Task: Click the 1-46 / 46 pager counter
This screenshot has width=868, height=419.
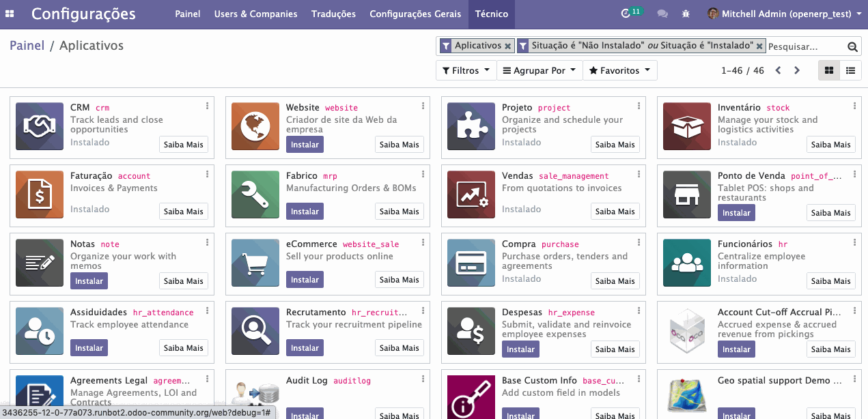Action: pos(742,70)
